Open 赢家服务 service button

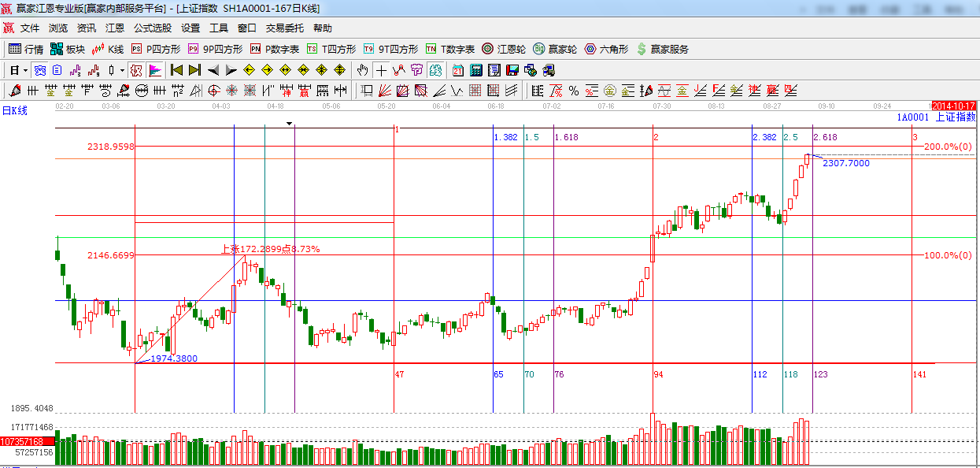click(662, 49)
